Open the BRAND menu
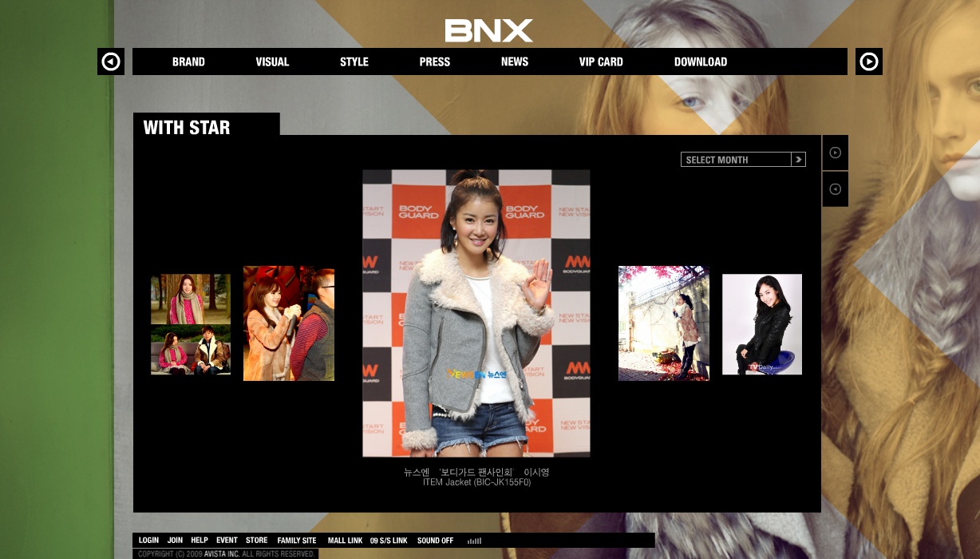 (188, 61)
